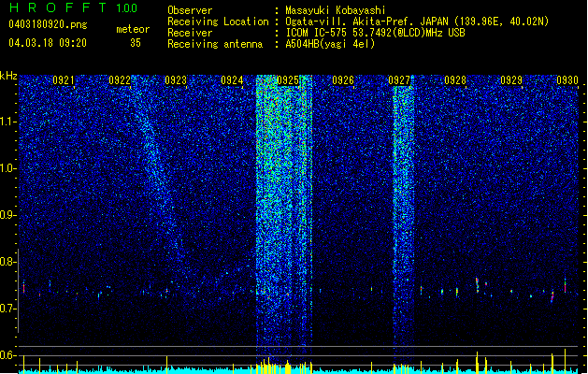Click the 0924 time marker
This screenshot has width=588, height=374.
pyautogui.click(x=232, y=80)
